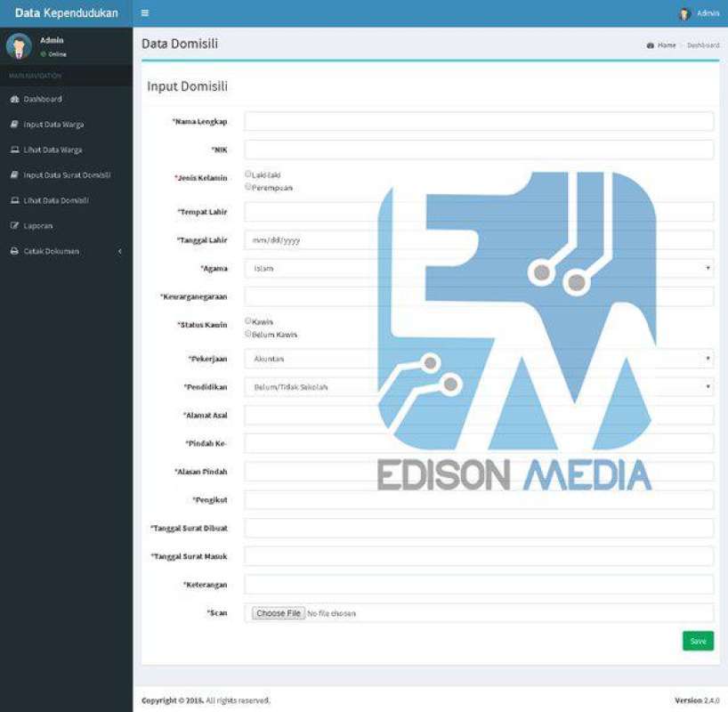
Task: Click the Input Data Warga book icon
Action: click(x=14, y=125)
